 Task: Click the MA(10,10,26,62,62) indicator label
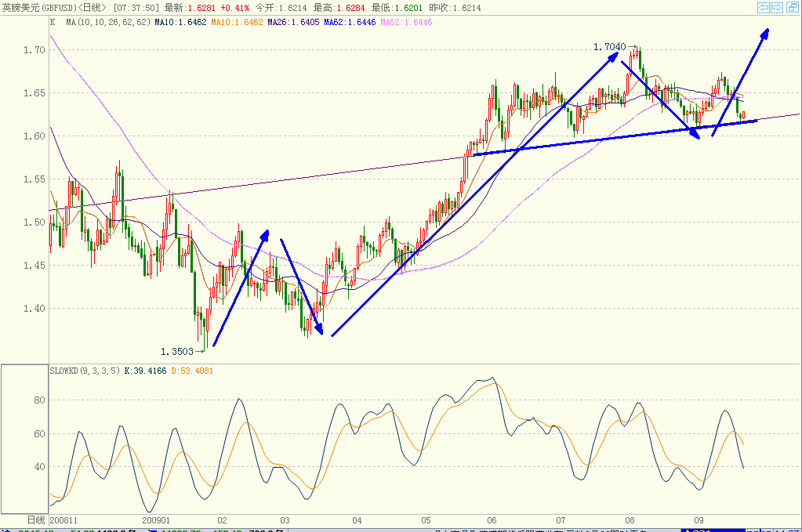coord(108,22)
